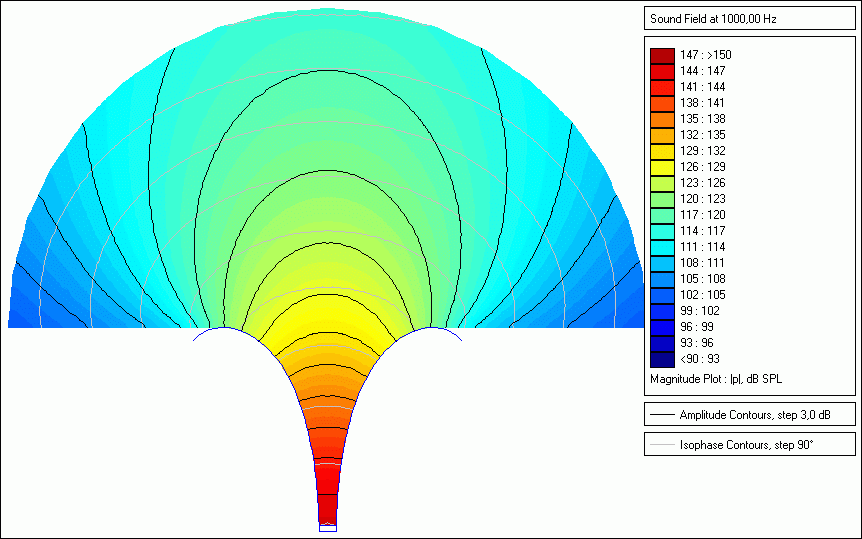Image resolution: width=862 pixels, height=539 pixels.
Task: Click the black amplitude contour line sample
Action: tap(662, 415)
